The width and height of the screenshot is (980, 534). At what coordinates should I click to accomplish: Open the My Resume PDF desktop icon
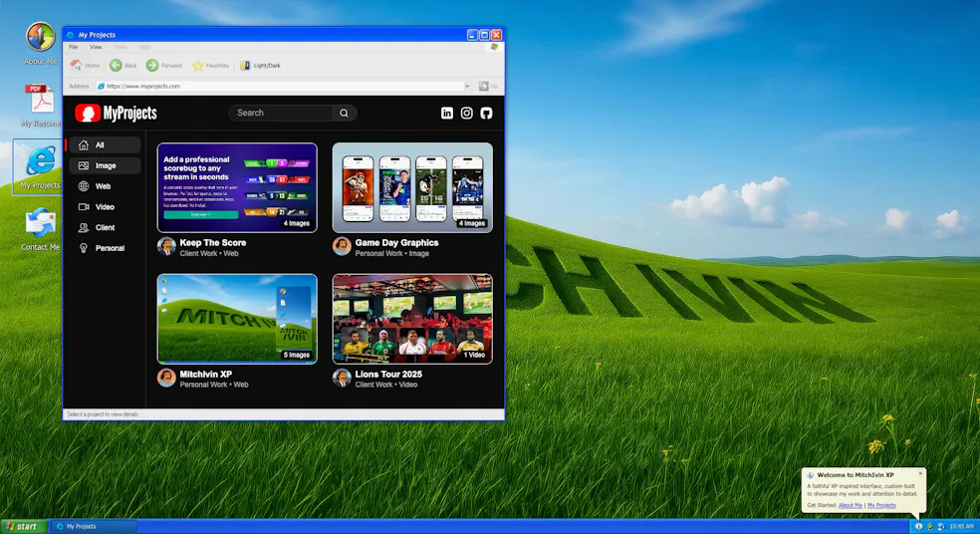(x=41, y=106)
